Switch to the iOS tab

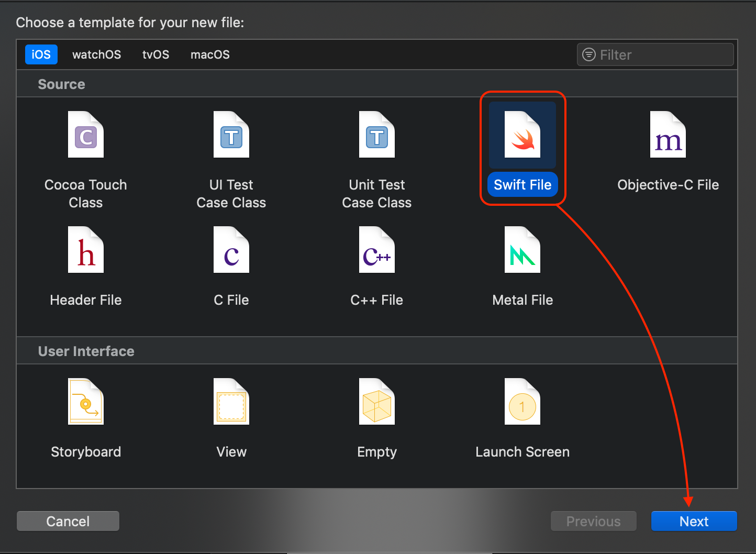pyautogui.click(x=41, y=54)
